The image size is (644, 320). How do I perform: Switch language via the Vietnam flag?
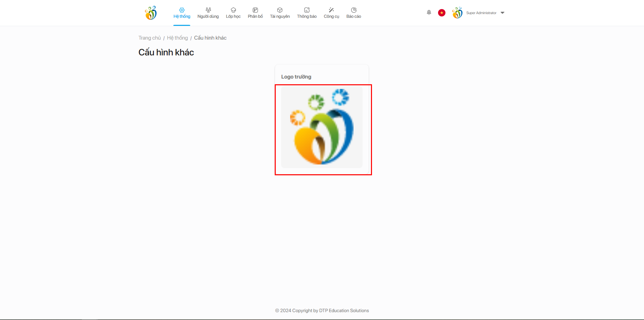coord(442,13)
